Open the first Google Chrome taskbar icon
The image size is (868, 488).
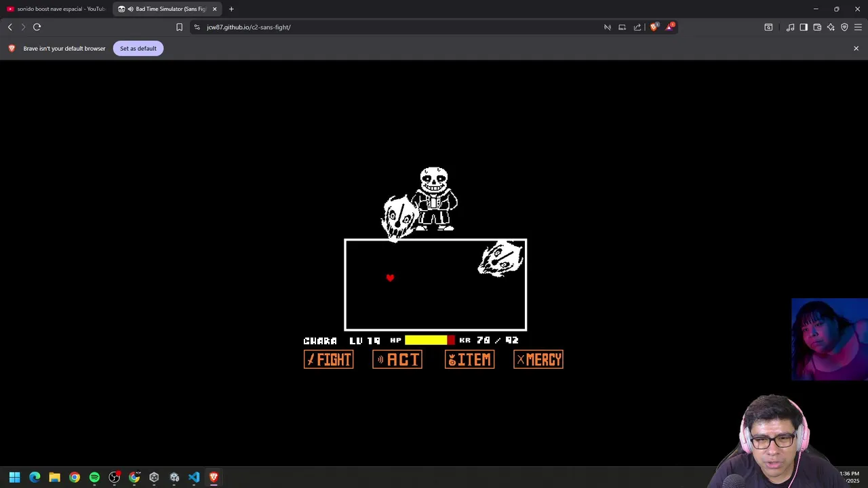click(75, 477)
